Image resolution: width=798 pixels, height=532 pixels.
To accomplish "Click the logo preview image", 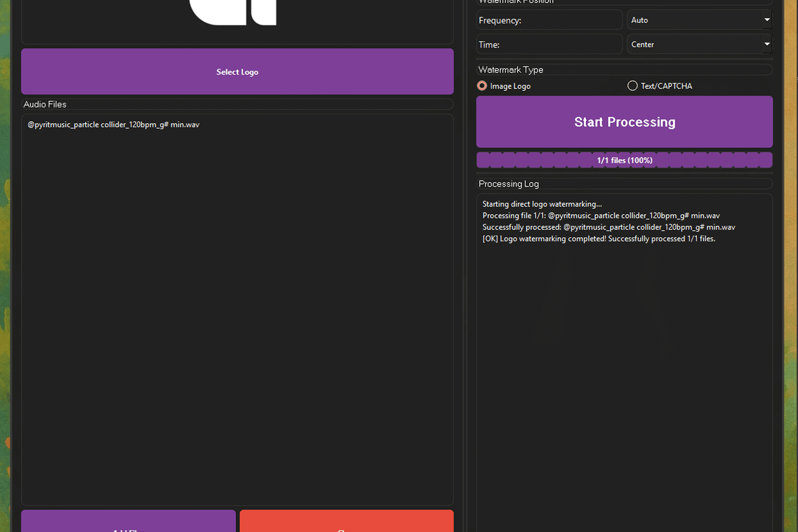I will (x=233, y=12).
